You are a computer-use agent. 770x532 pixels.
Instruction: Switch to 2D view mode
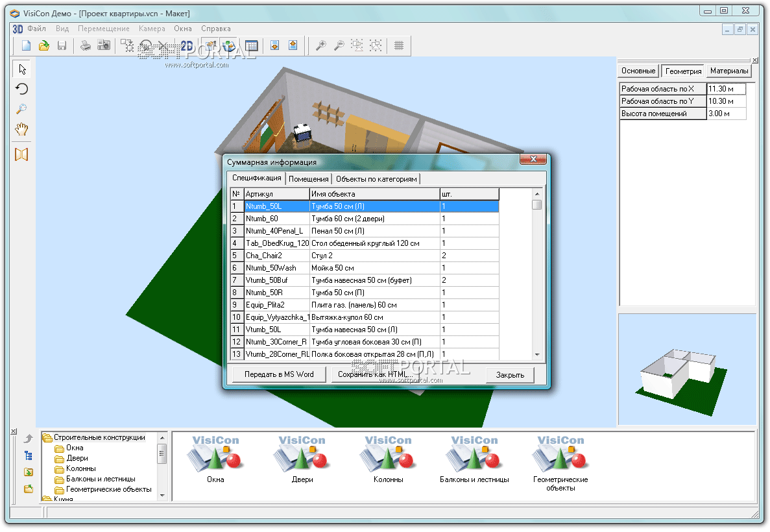click(x=187, y=45)
